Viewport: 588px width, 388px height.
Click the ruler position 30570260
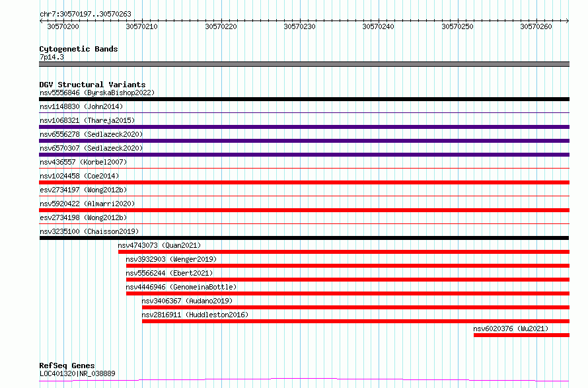[536, 26]
